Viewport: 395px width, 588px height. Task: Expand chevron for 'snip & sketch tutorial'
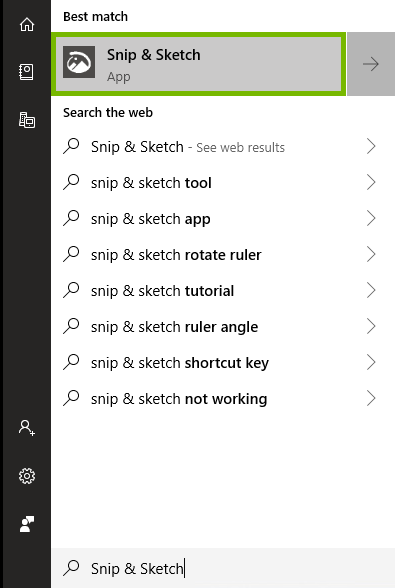click(x=371, y=290)
